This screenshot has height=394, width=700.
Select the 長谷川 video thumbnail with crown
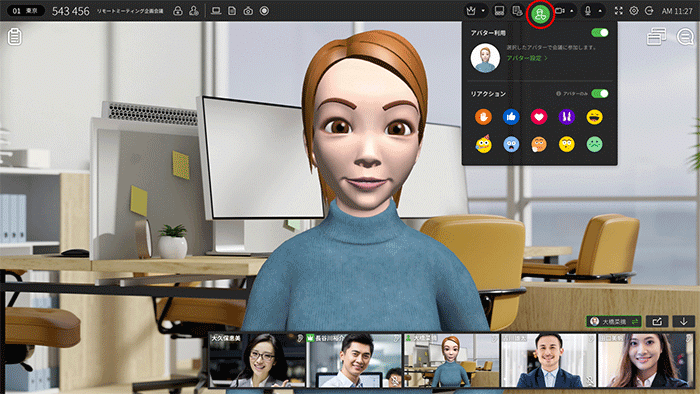pyautogui.click(x=354, y=360)
